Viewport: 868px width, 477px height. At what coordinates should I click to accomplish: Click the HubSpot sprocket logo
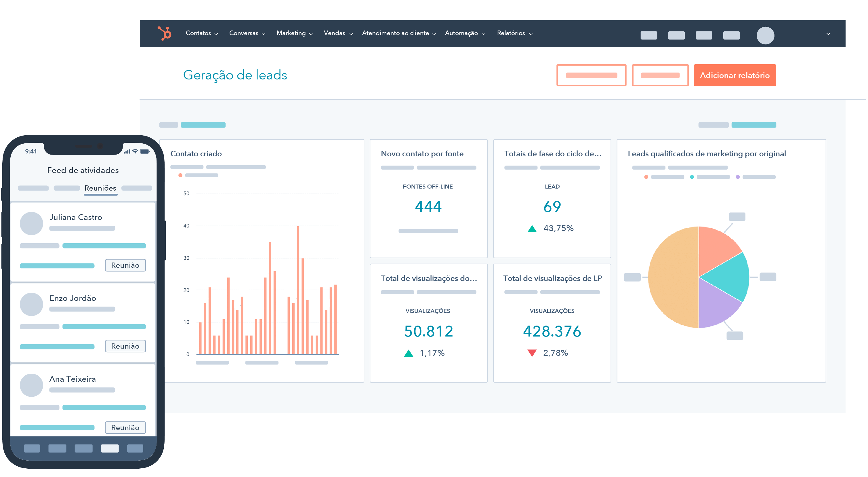(165, 33)
